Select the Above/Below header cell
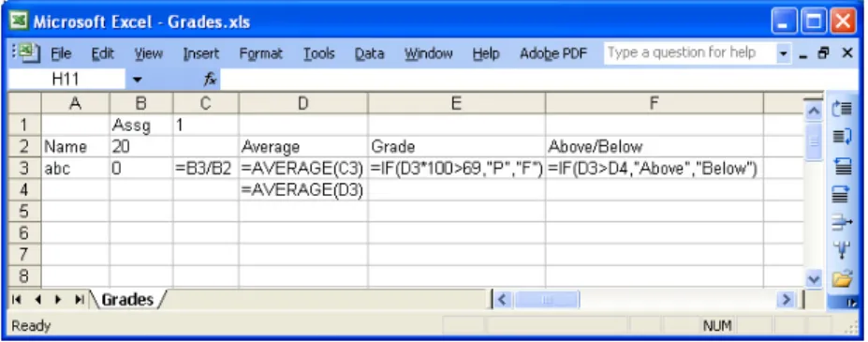This screenshot has width=868, height=342. 655,146
